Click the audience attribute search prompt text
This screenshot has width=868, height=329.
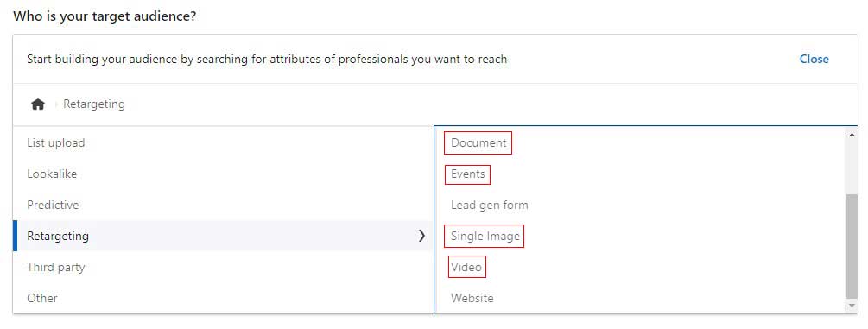267,59
